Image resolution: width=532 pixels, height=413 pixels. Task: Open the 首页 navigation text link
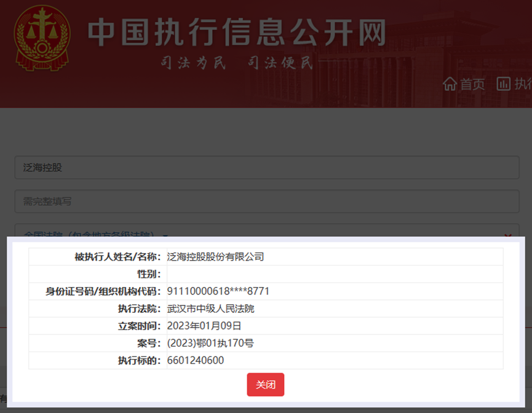click(472, 84)
